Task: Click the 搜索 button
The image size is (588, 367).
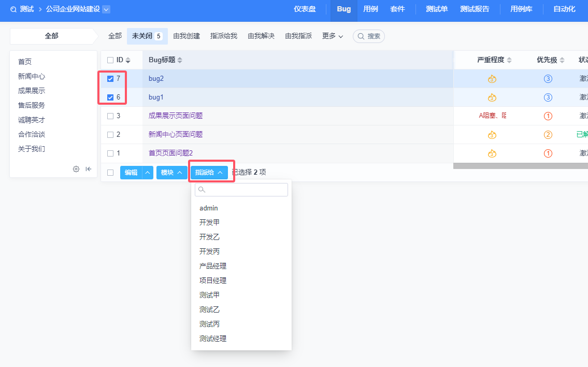Action: [369, 36]
